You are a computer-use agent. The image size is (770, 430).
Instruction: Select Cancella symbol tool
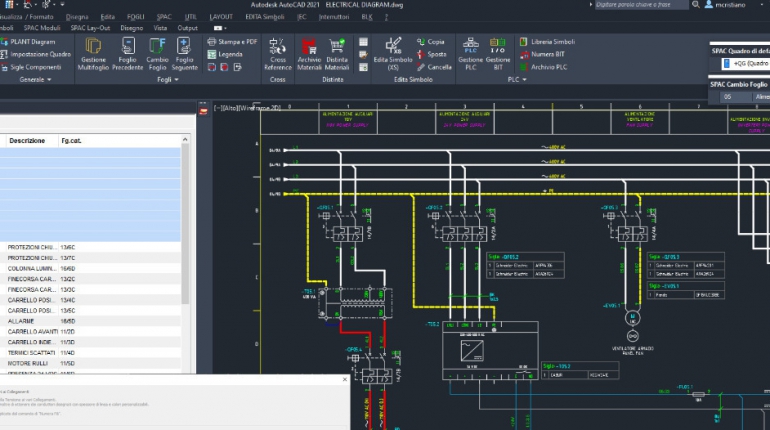click(434, 67)
